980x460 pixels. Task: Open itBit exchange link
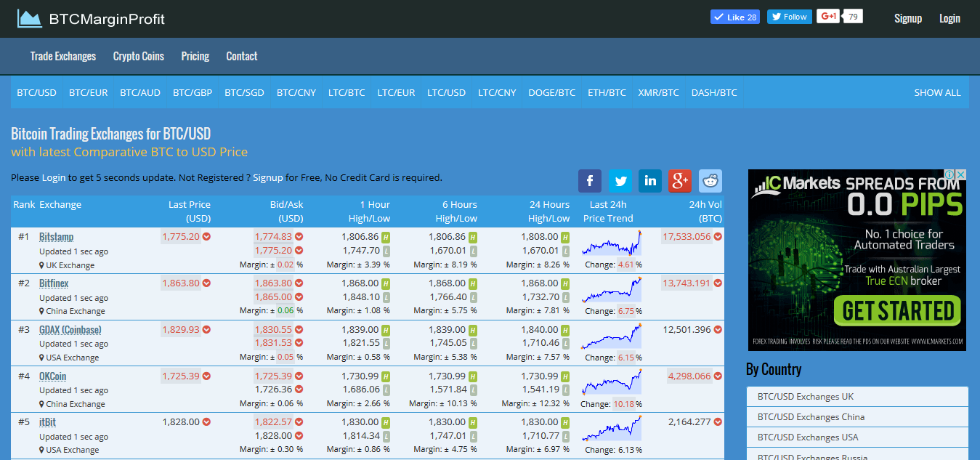pos(48,422)
